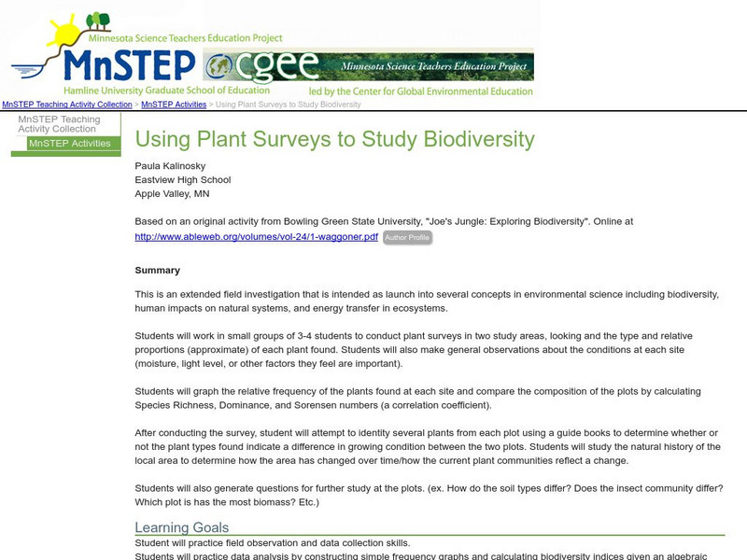Click the Summary section heading
This screenshot has width=747, height=560.
point(157,271)
